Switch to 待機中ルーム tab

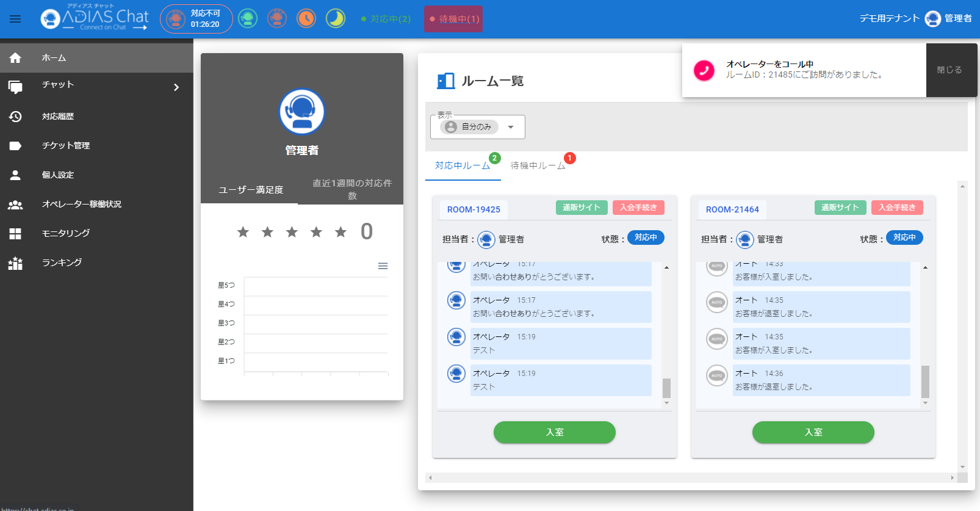[538, 165]
